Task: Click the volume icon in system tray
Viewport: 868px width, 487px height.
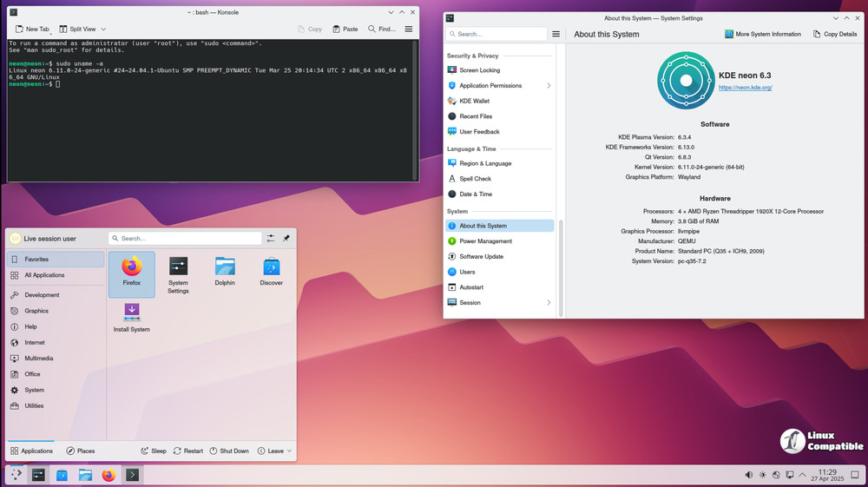Action: (x=748, y=475)
